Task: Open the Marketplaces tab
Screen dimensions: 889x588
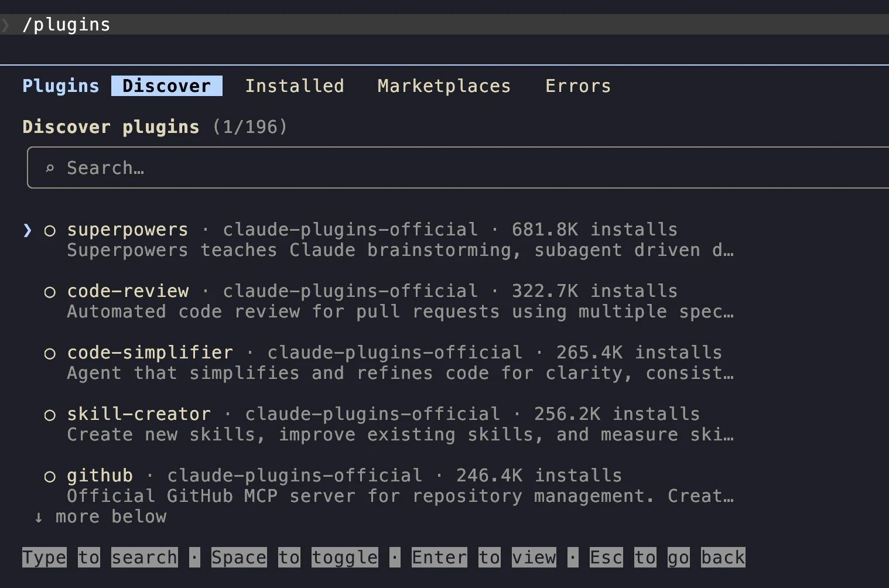Action: pyautogui.click(x=444, y=86)
